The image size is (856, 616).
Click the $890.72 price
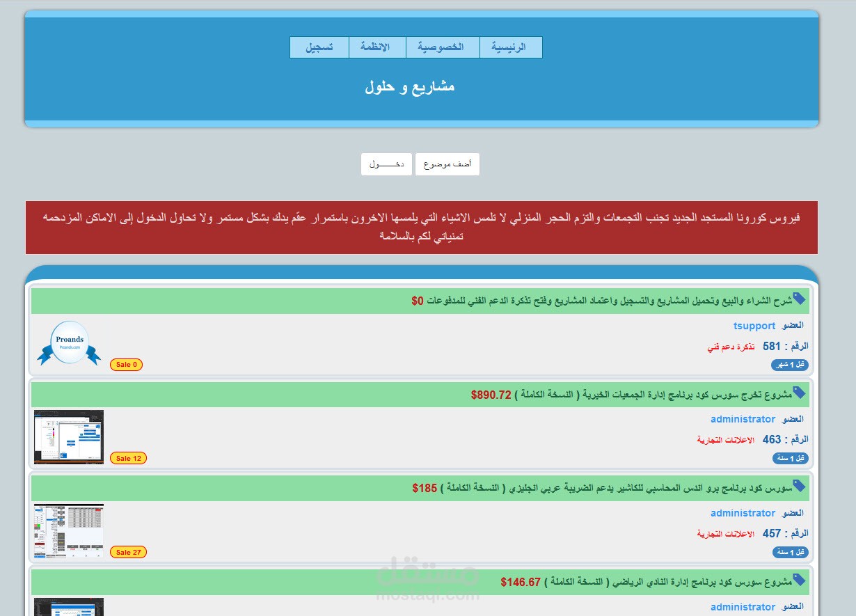(491, 395)
